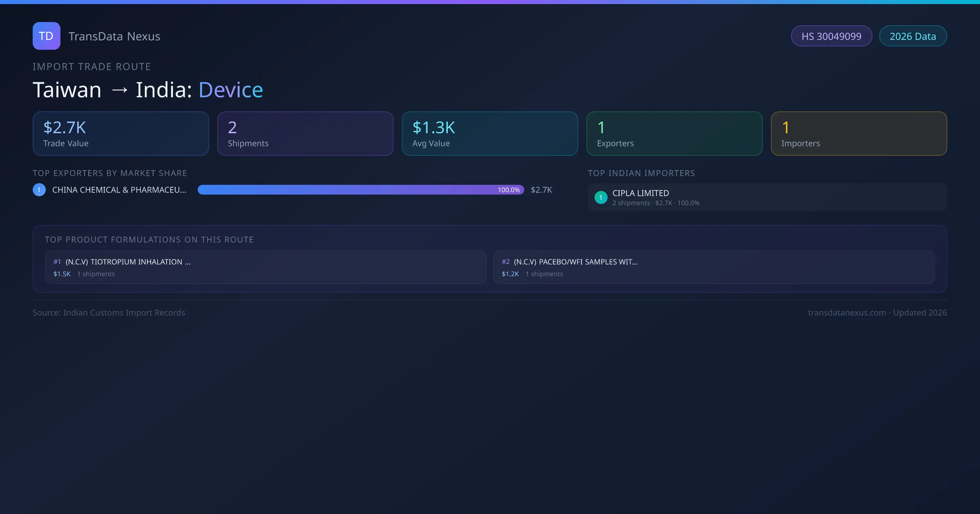Screen dimensions: 980x514
Task: Open the $2.7K Trade Value card
Action: point(120,134)
